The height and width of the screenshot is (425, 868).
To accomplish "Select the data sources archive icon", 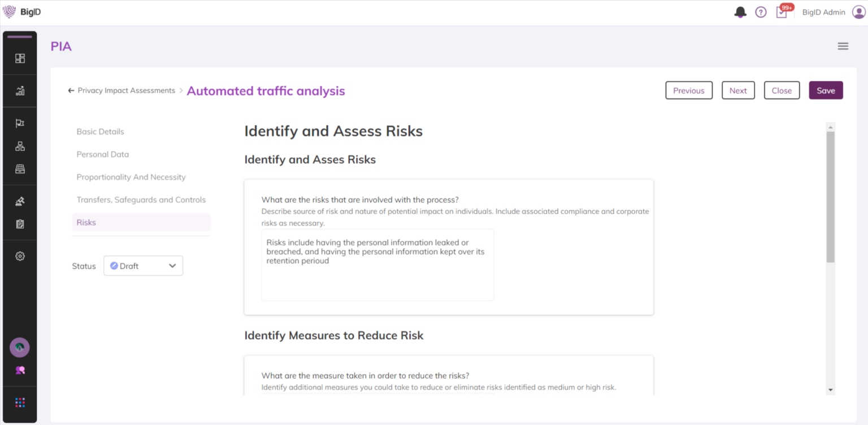I will click(x=20, y=167).
